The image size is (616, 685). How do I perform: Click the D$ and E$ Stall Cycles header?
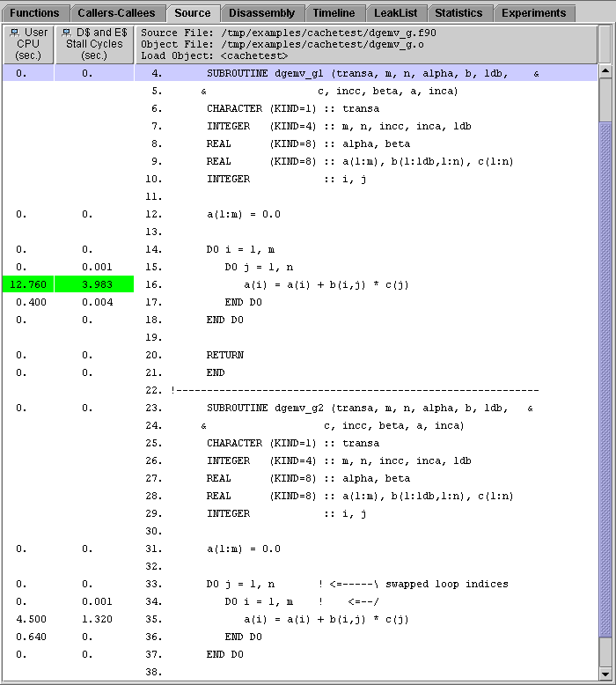coord(94,44)
